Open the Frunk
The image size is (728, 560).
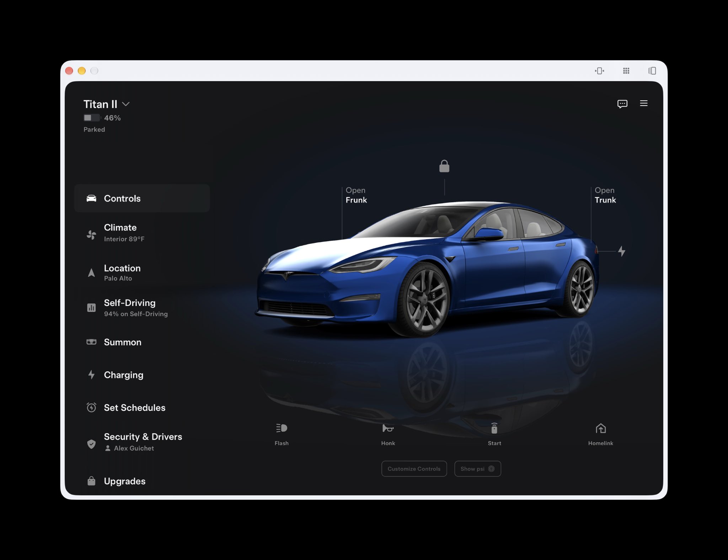click(356, 195)
